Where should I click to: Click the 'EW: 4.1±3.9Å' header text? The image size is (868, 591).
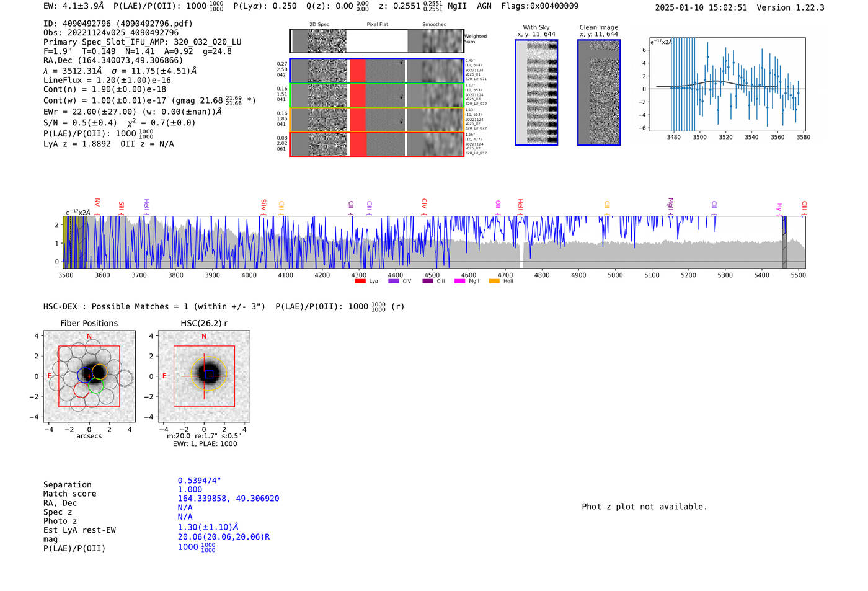click(x=74, y=6)
